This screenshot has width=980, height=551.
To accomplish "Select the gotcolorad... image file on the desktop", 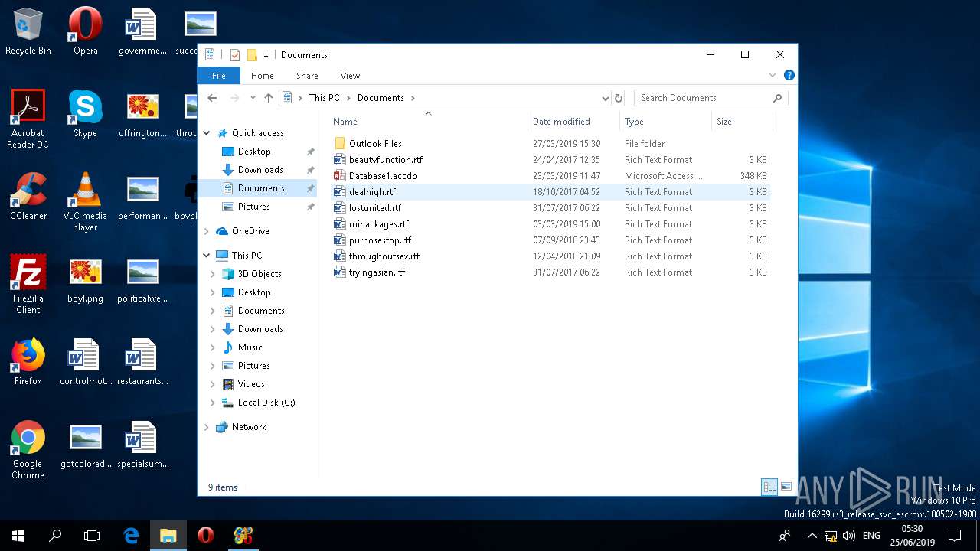I will (85, 445).
